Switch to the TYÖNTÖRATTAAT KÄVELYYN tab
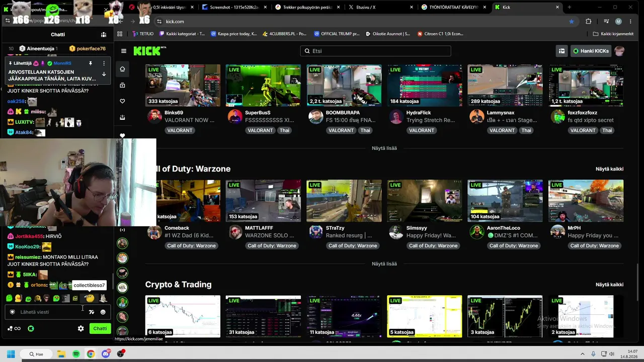The height and width of the screenshot is (362, 644). pyautogui.click(x=454, y=7)
